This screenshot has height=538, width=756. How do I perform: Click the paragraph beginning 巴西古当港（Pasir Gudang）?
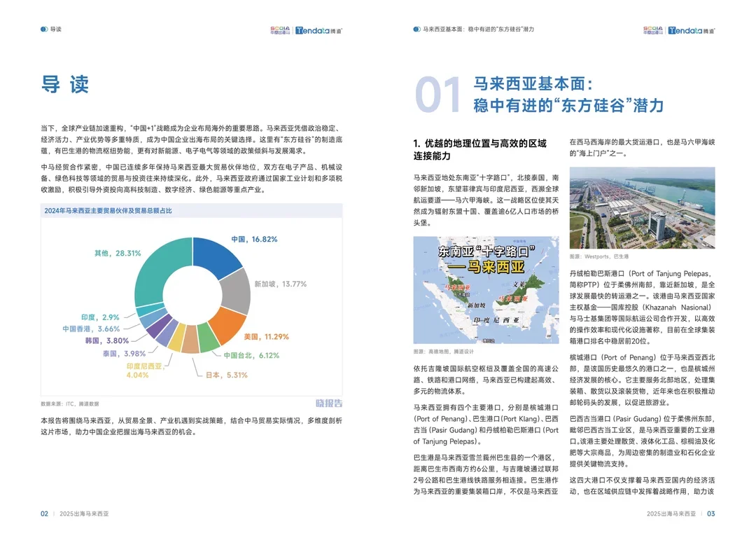(x=642, y=441)
